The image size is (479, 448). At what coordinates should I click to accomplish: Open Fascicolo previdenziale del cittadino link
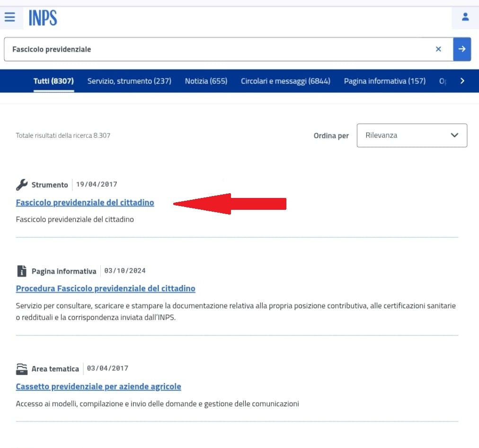pos(85,203)
